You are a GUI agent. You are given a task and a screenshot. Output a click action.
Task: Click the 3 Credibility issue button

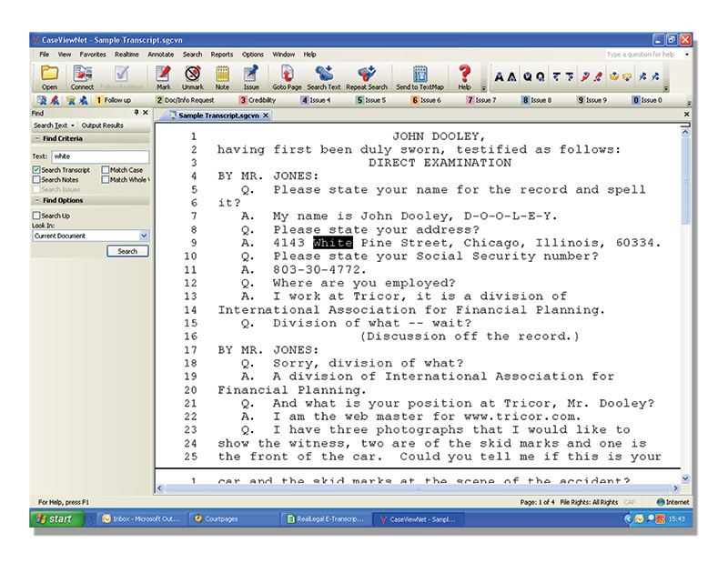tap(258, 100)
